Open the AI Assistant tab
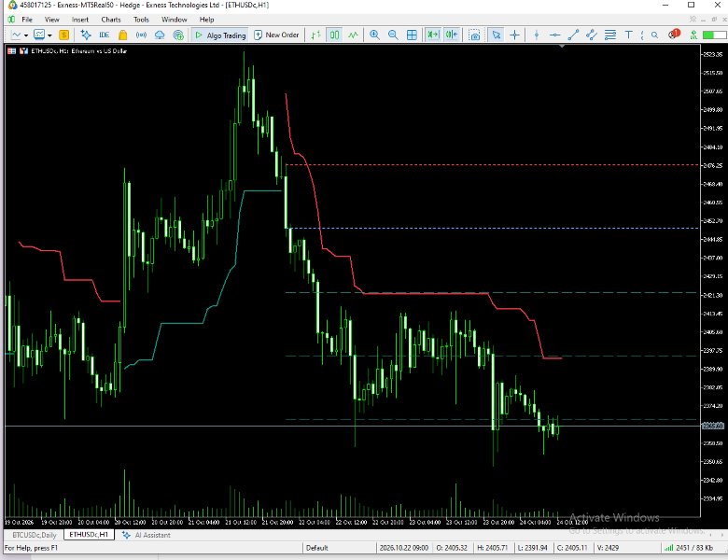The height and width of the screenshot is (560, 728). pos(147,535)
